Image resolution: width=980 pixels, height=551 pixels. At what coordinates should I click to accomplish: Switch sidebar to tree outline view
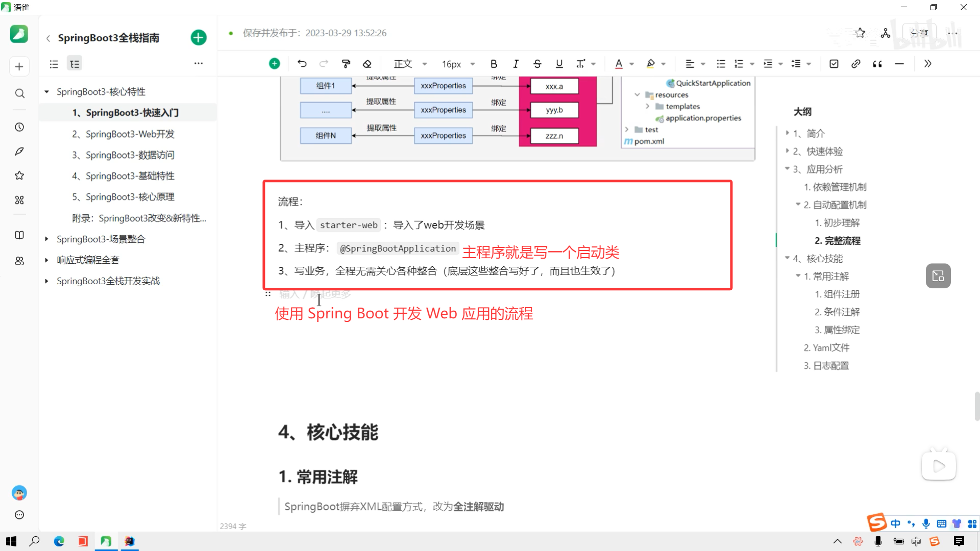[75, 64]
